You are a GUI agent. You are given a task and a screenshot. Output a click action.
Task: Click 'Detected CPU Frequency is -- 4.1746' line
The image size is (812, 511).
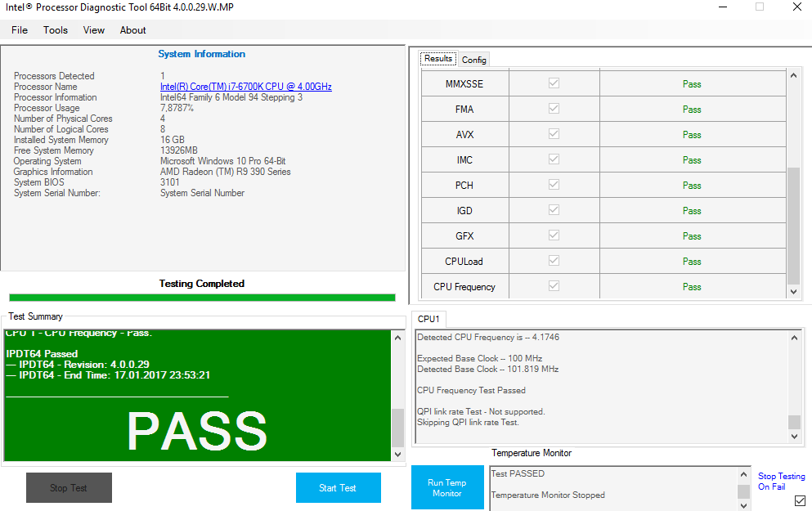(488, 337)
